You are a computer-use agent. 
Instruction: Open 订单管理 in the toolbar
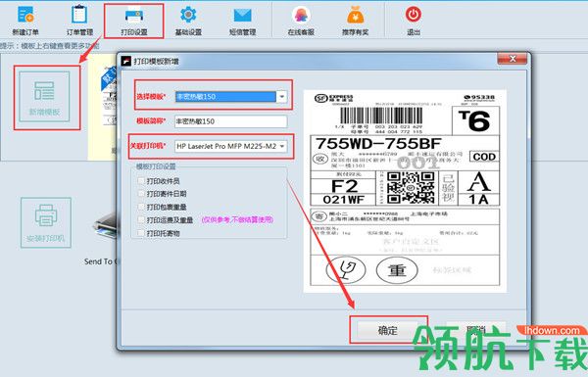[79, 21]
